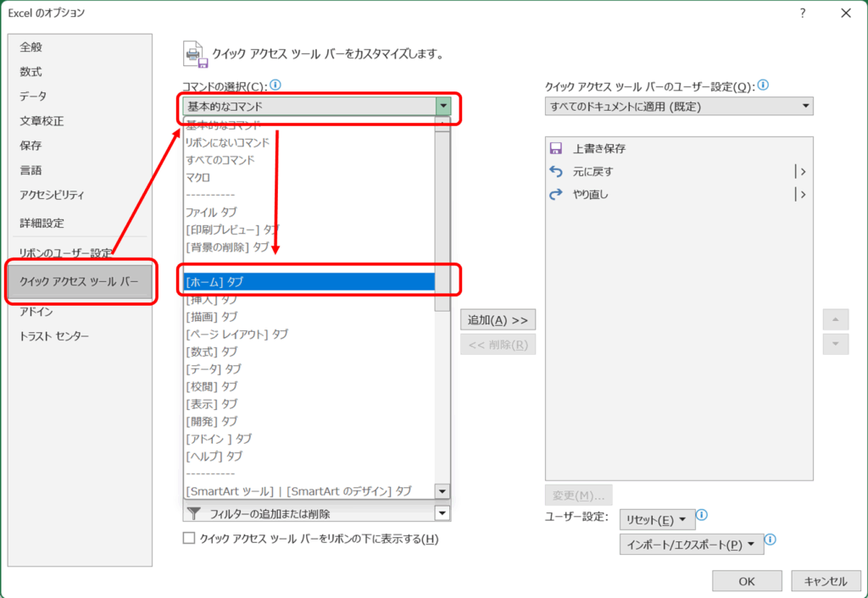This screenshot has height=598, width=868.
Task: Select 詳細設定 in left sidebar
Action: click(x=42, y=223)
